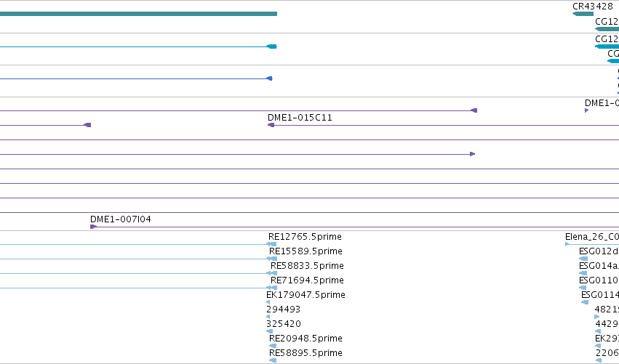The height and width of the screenshot is (364, 619).
Task: Click the Elena_26_C0 feature label
Action: tap(592, 237)
